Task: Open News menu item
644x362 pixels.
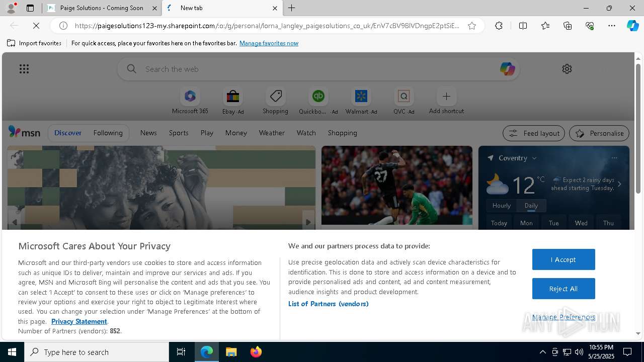Action: pos(148,133)
